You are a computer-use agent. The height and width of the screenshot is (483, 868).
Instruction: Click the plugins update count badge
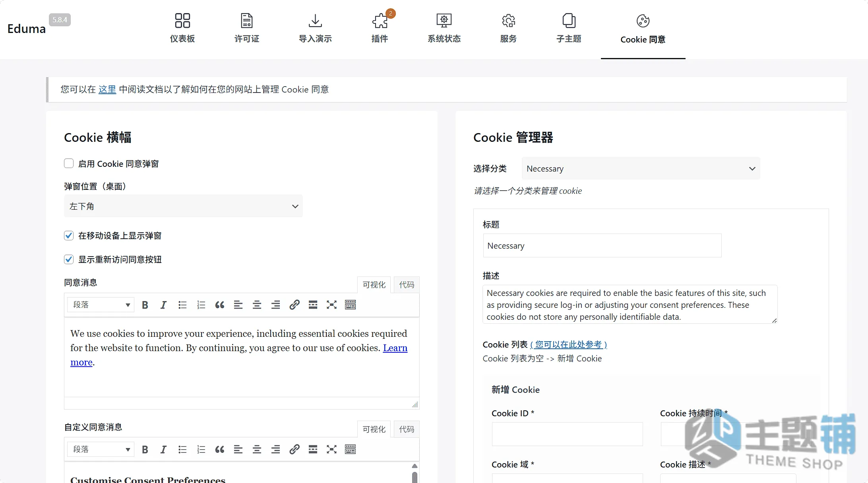pyautogui.click(x=391, y=14)
